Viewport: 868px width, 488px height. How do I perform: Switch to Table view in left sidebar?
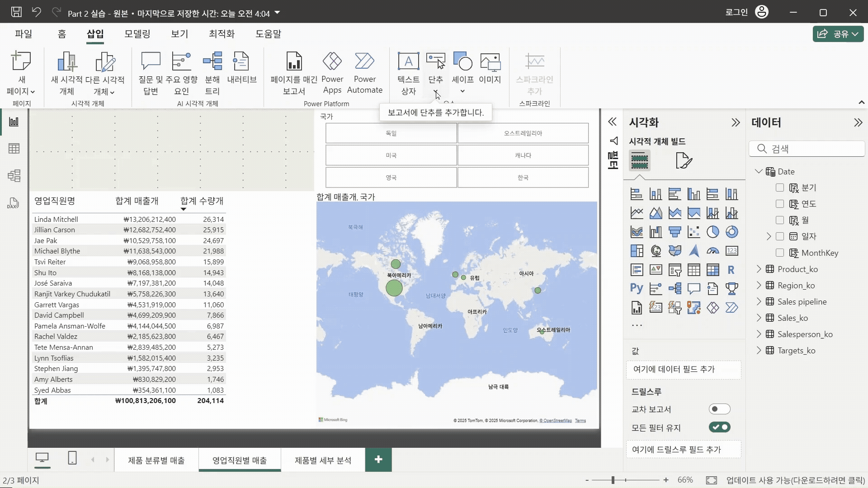coord(14,149)
